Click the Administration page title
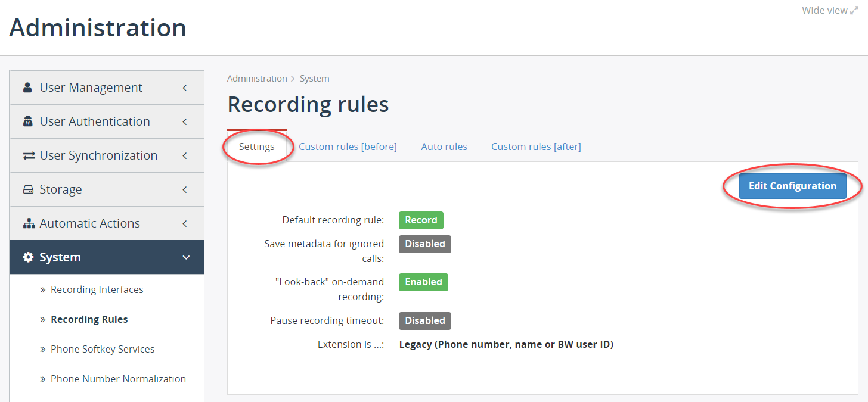Image resolution: width=868 pixels, height=402 pixels. coord(98,28)
